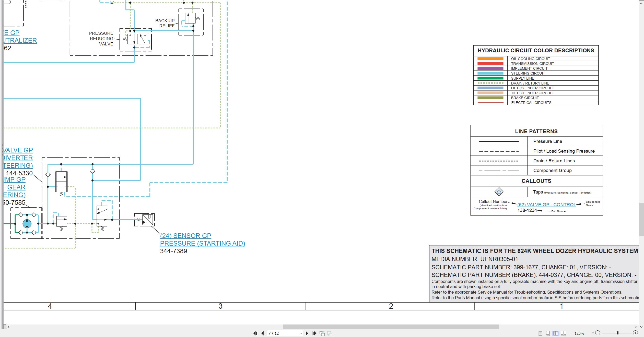The image size is (644, 337).
Task: Open the page number dropdown arrow
Action: point(301,333)
